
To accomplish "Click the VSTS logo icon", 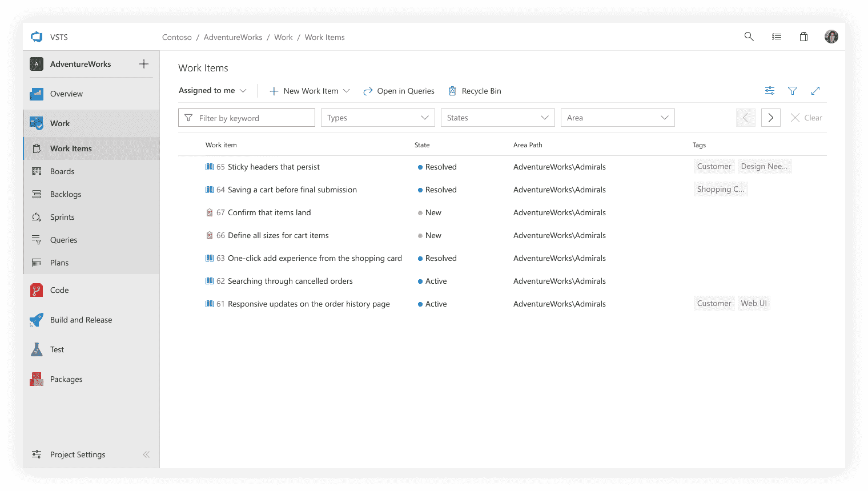I will point(37,37).
